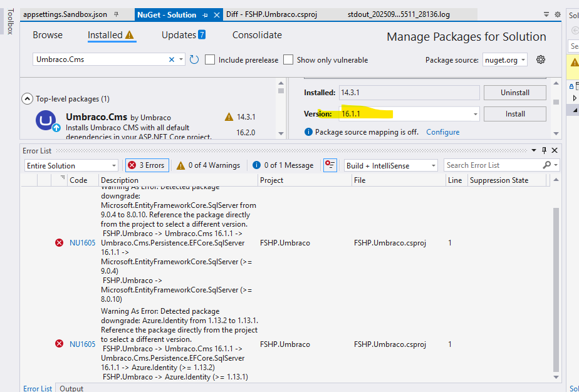579x392 pixels.
Task: Open the Version 16.1.1 dropdown
Action: pyautogui.click(x=476, y=114)
